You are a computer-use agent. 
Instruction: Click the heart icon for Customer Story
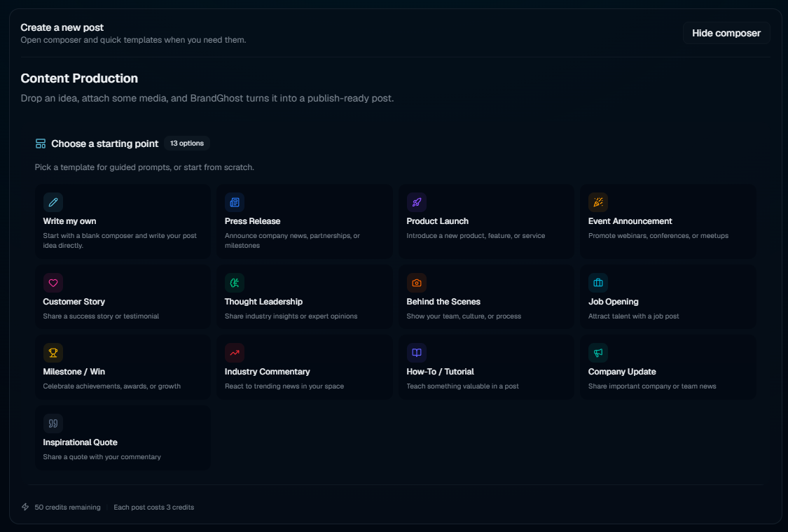[x=53, y=283]
